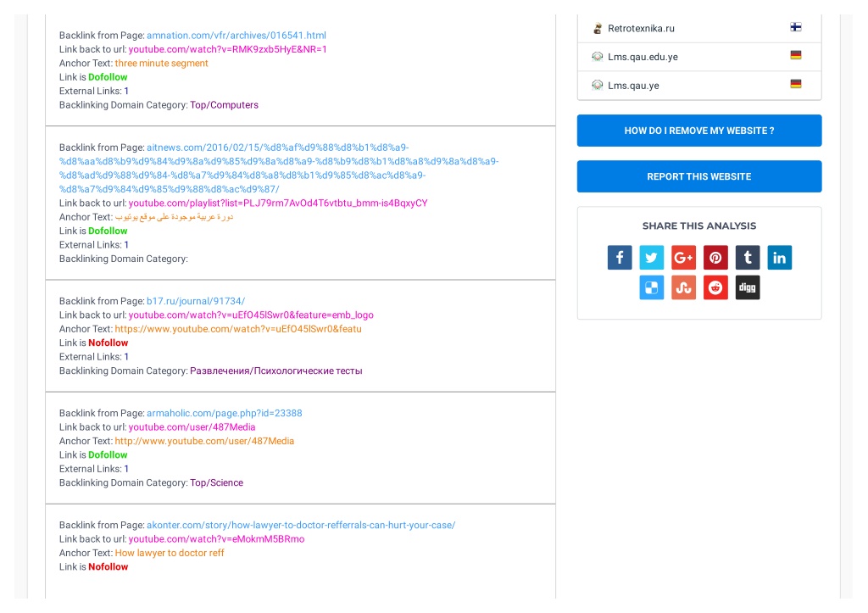Click anchor text https://www.youtube.com/watch?v=uEfO45lSwr0&featu
The width and height of the screenshot is (868, 613).
click(x=238, y=329)
